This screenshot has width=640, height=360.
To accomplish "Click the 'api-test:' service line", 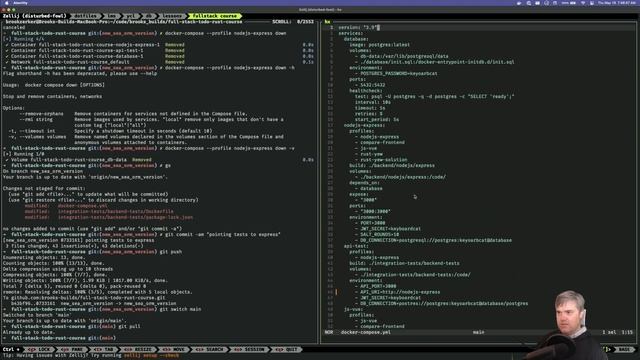I will point(356,246).
